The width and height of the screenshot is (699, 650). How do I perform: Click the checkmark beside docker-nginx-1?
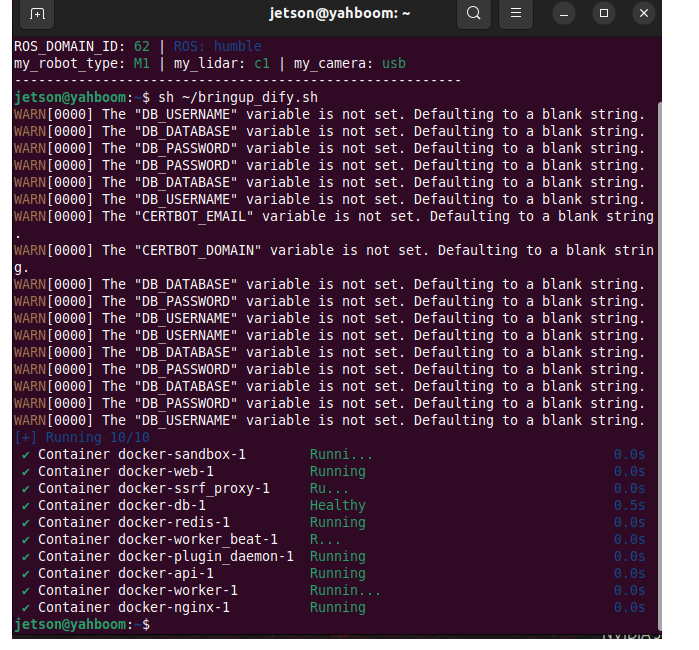26,608
